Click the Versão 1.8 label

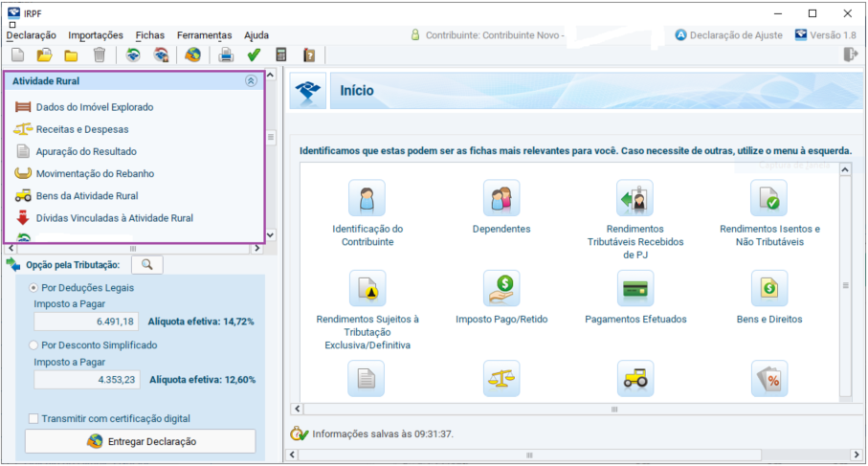[833, 34]
